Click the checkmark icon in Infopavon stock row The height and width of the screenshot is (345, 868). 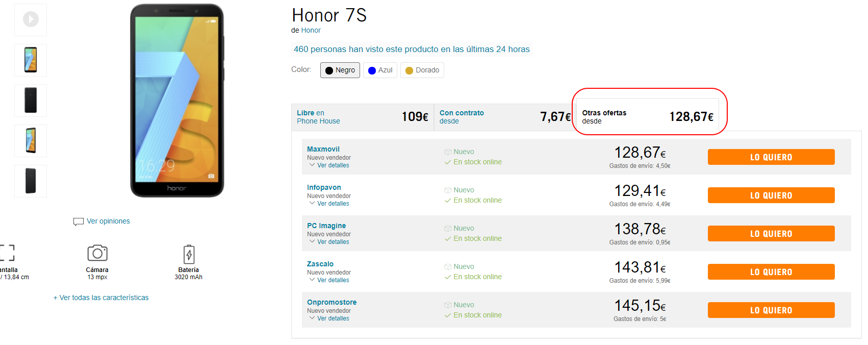tap(448, 201)
